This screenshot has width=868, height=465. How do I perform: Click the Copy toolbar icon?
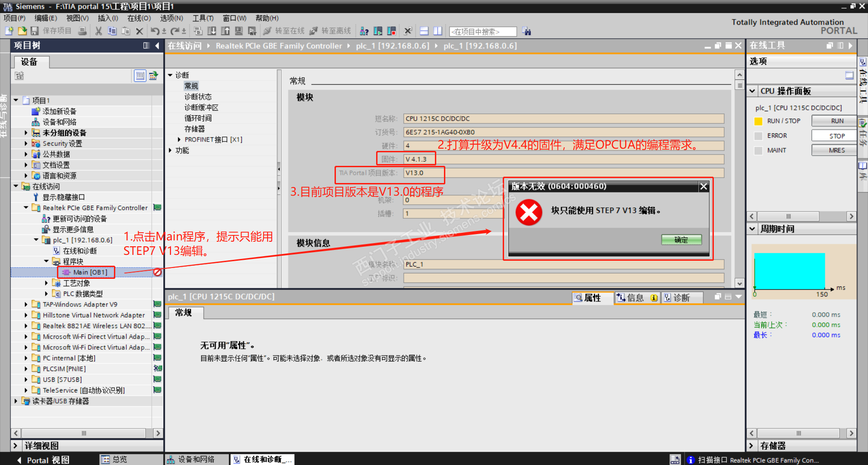tap(112, 31)
